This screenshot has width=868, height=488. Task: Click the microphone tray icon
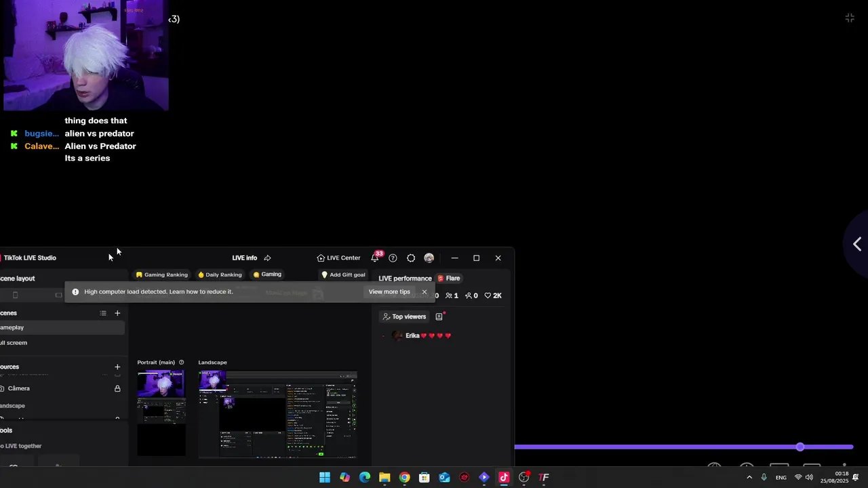point(764,477)
